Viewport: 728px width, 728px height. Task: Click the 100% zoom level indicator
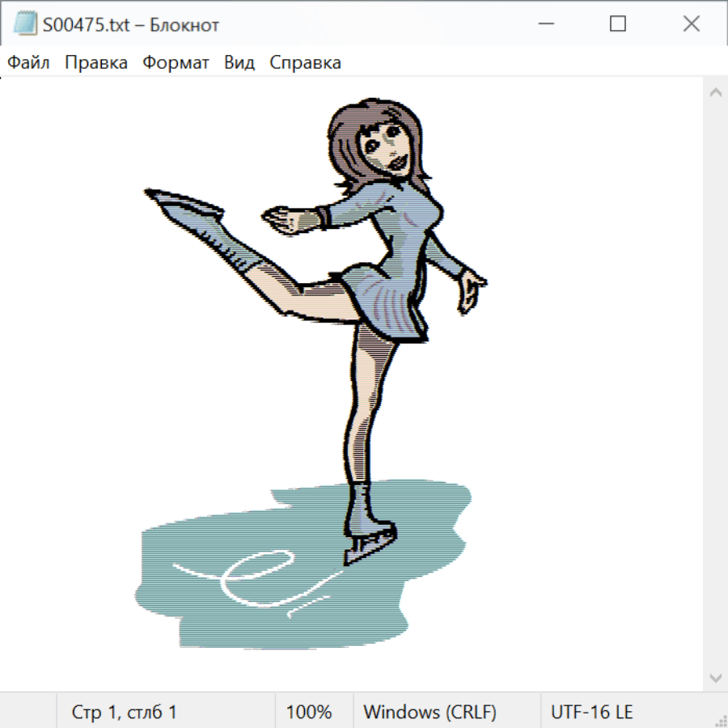pos(309,713)
